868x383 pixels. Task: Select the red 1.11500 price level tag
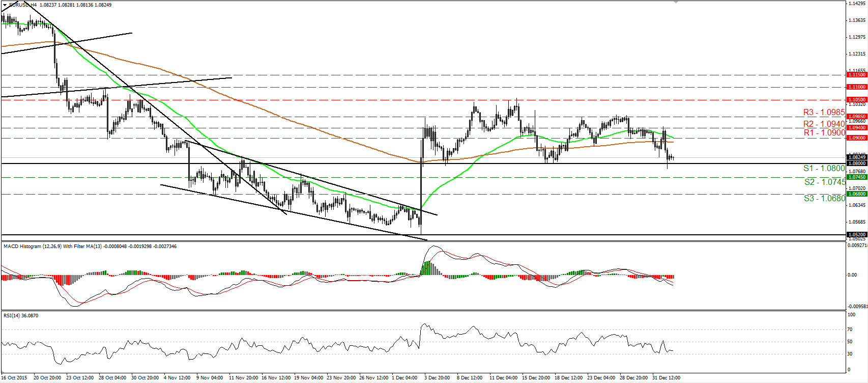(x=856, y=75)
